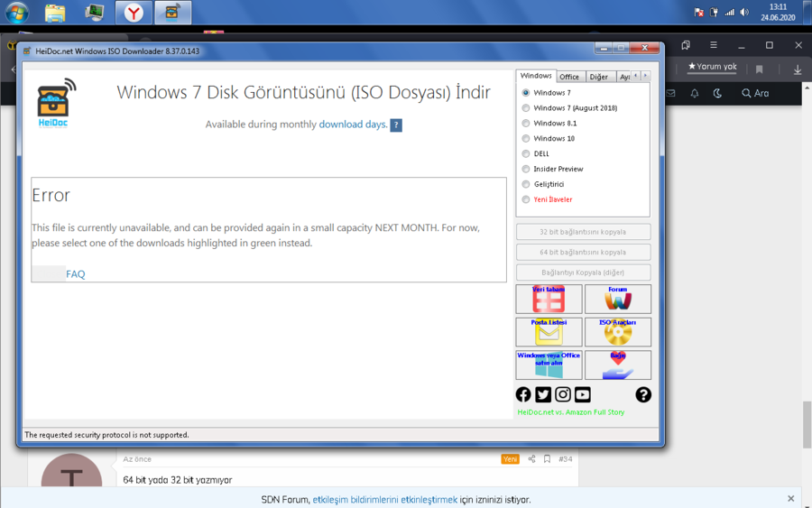812x508 pixels.
Task: Open the download days link
Action: pyautogui.click(x=352, y=125)
